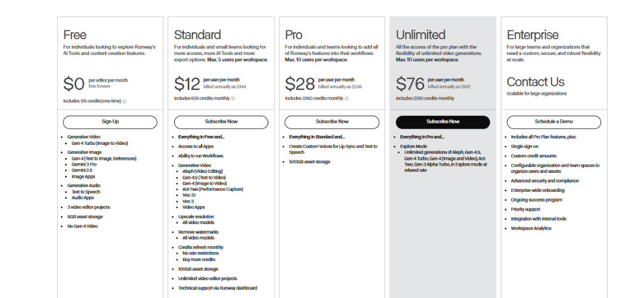Click Remove watermarks feature in Standard

point(198,232)
